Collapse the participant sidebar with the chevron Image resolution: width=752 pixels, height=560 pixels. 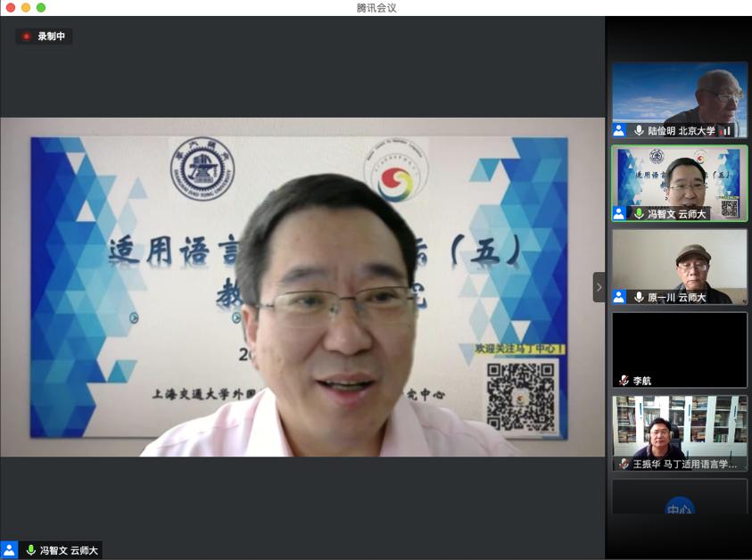pyautogui.click(x=599, y=287)
